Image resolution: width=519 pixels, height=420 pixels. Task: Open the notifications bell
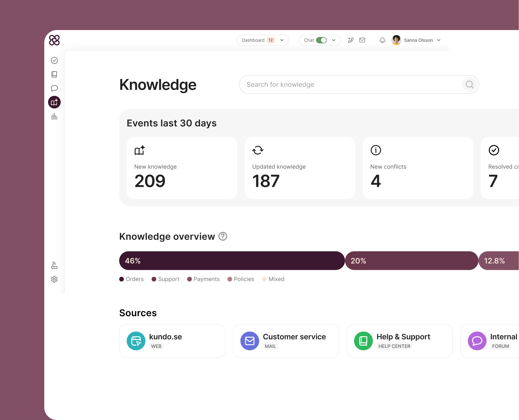point(382,40)
